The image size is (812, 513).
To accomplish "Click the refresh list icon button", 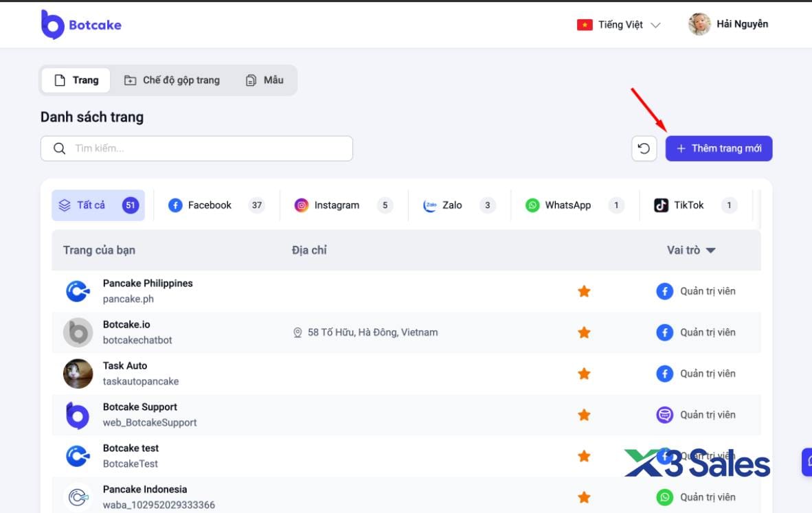I will coord(644,148).
